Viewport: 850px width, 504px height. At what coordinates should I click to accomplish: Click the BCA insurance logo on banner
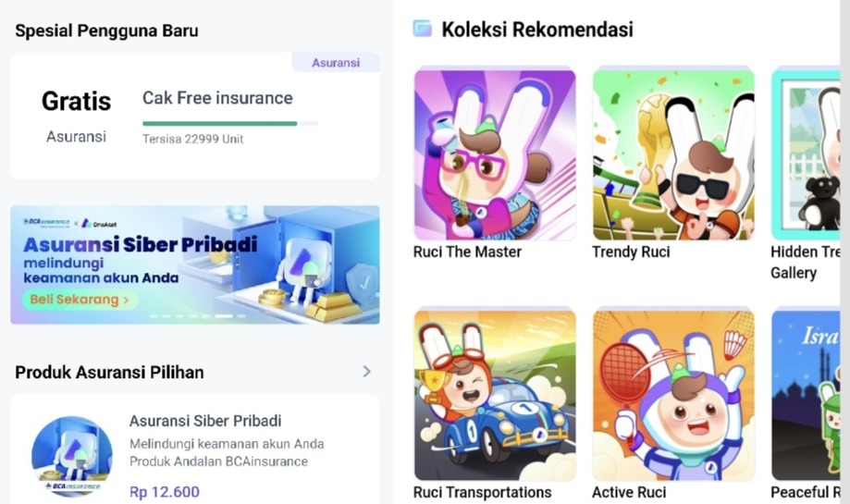46,223
